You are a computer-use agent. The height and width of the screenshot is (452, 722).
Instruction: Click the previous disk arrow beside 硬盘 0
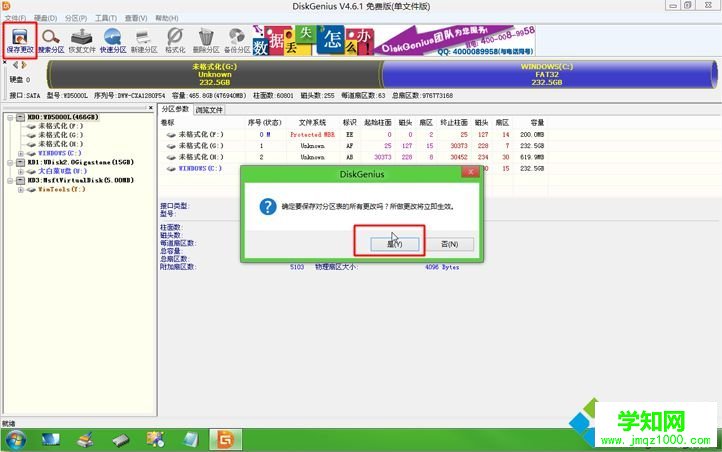tap(16, 65)
